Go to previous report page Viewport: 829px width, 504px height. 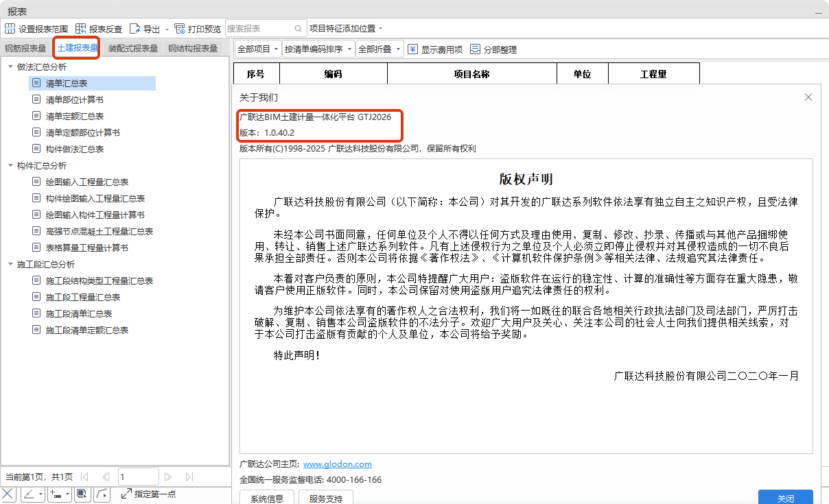tap(106, 477)
